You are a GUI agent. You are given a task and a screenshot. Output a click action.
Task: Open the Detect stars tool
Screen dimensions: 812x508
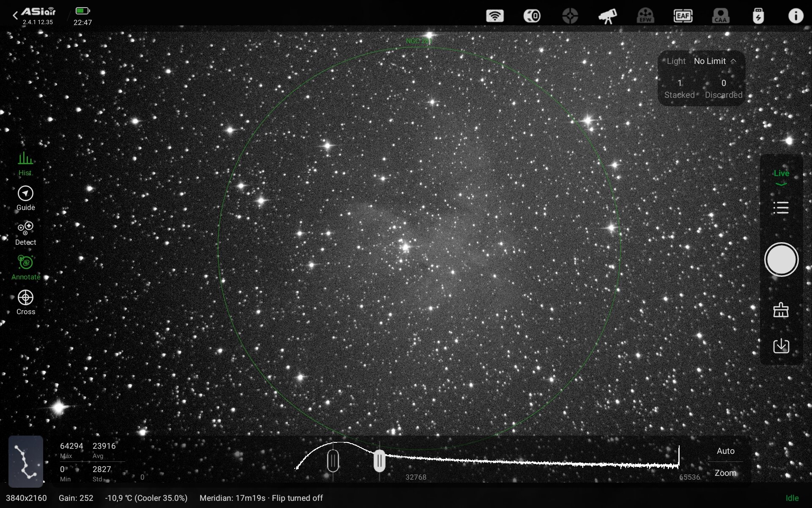coord(25,233)
